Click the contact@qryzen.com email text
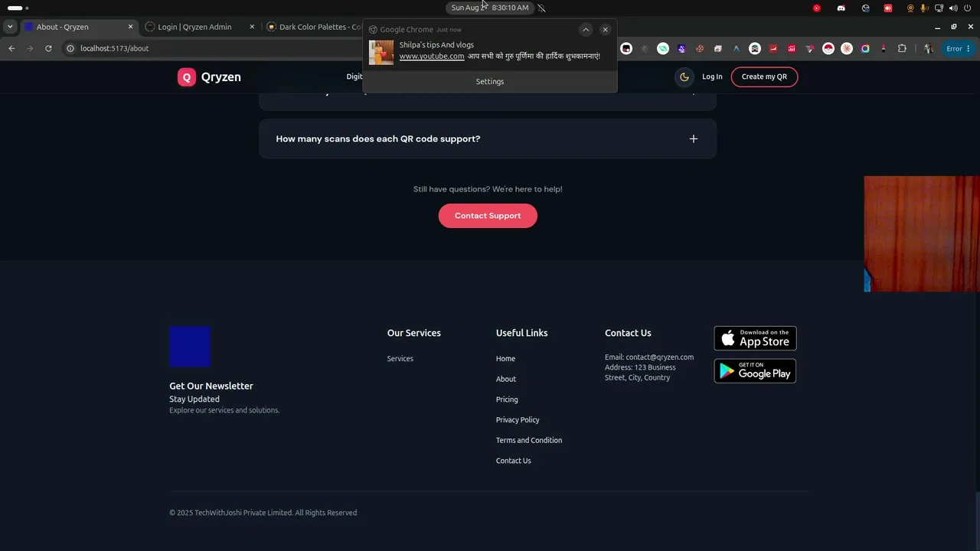980x551 pixels. click(659, 357)
